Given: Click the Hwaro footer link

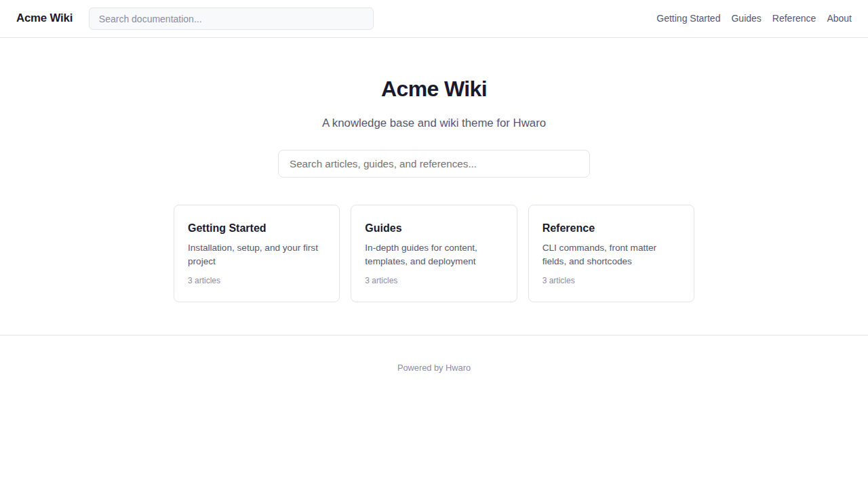Looking at the screenshot, I should tap(458, 367).
